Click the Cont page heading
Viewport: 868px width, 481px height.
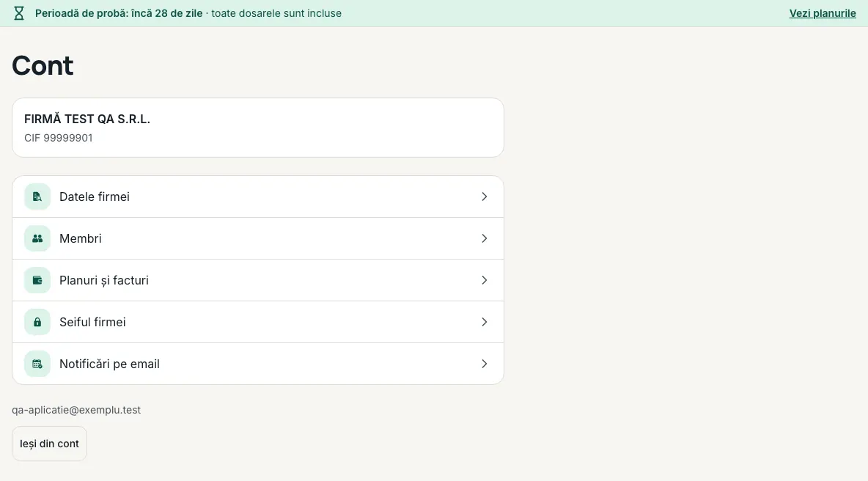pos(43,65)
